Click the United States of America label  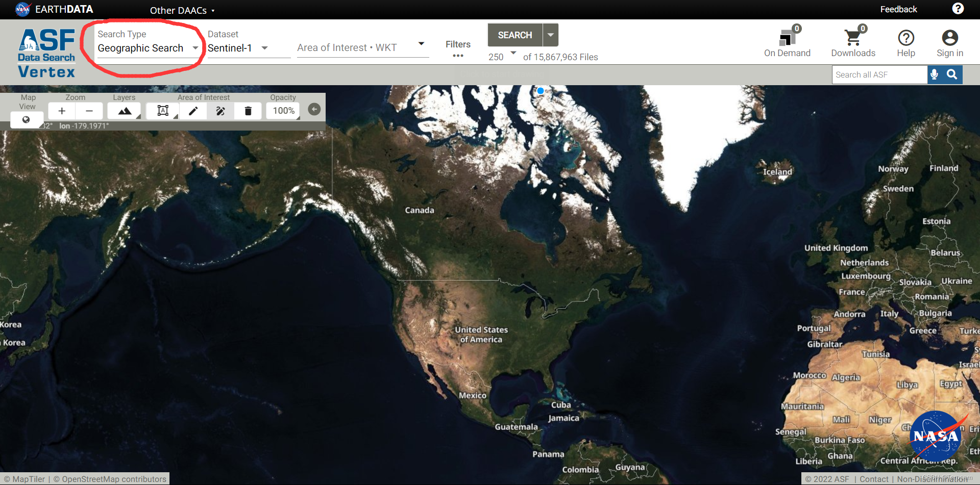[x=481, y=335]
